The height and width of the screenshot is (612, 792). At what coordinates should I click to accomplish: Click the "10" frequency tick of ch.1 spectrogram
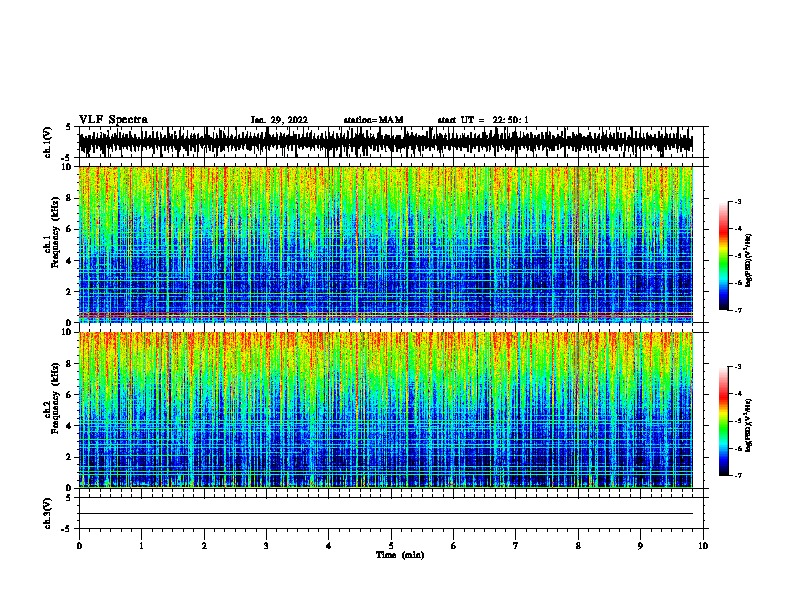(x=66, y=167)
